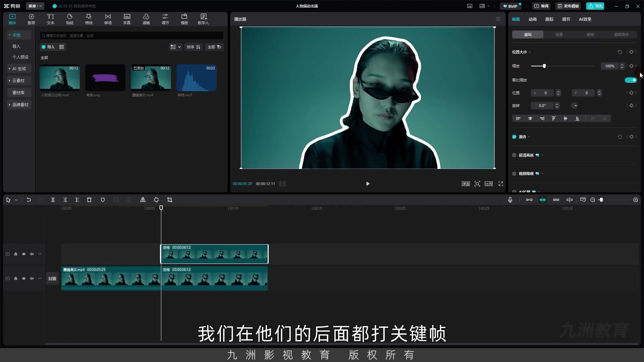Switch to the 动画 animation tab
The width and height of the screenshot is (644, 362).
[533, 19]
